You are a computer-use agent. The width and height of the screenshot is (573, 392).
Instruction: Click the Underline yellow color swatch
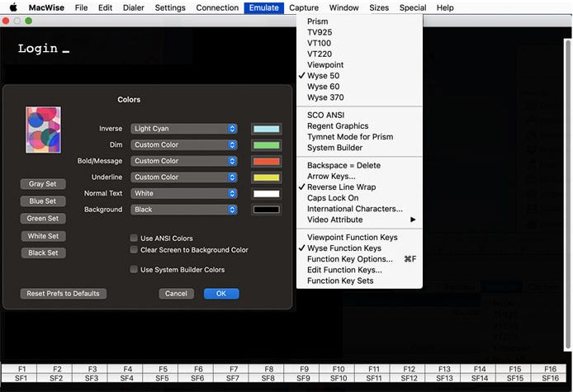(x=267, y=177)
